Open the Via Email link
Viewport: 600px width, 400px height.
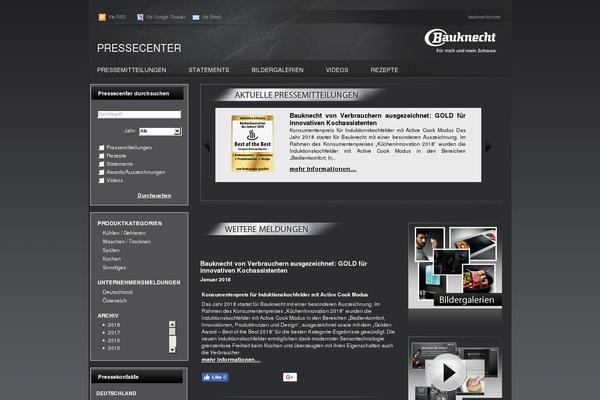pos(212,17)
